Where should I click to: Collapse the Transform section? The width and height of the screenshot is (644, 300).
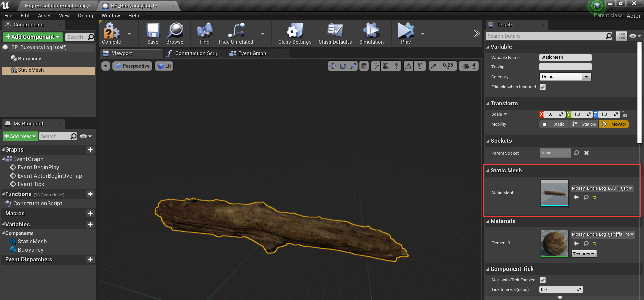(488, 104)
